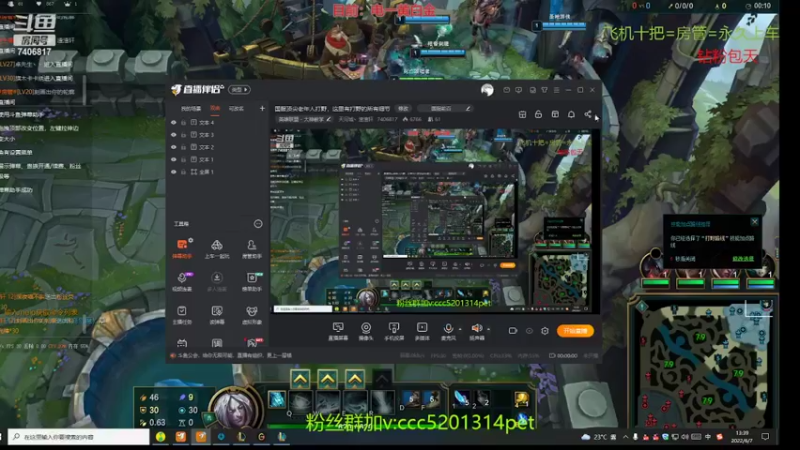Click the unlock padlock icon in info bar
This screenshot has height=450, width=800.
pyautogui.click(x=538, y=114)
